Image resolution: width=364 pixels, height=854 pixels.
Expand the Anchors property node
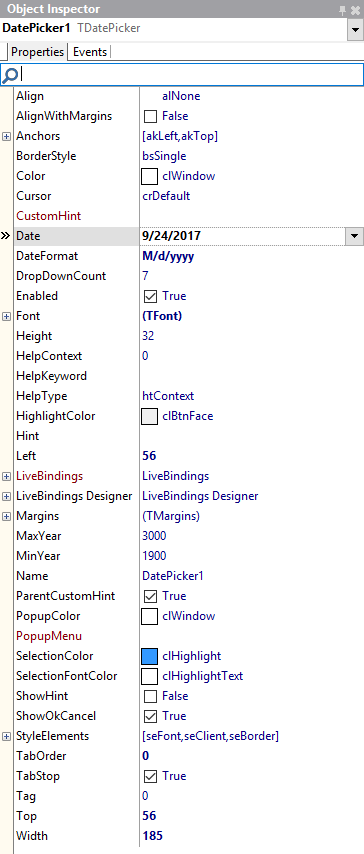click(x=7, y=136)
